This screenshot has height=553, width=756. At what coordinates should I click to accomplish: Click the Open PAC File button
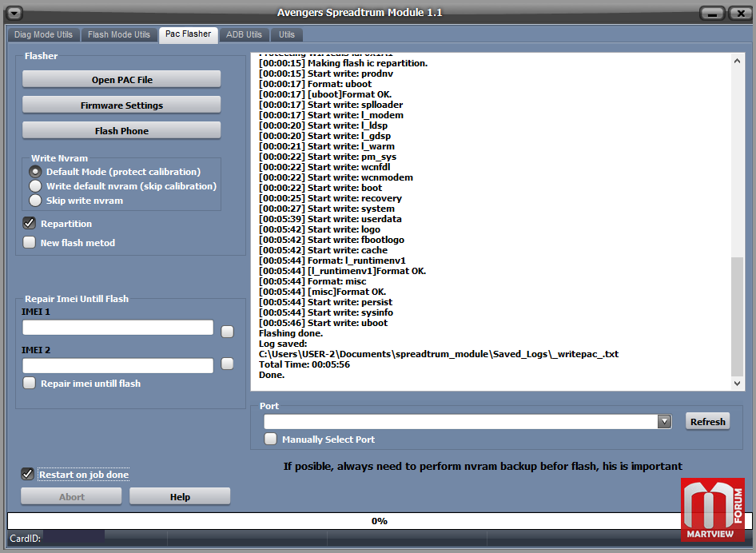[x=121, y=80]
